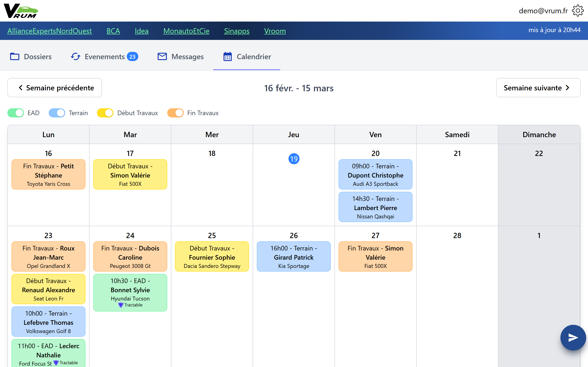This screenshot has height=367, width=588.
Task: Open the AllianceExpertsNordOuest link
Action: click(x=50, y=31)
